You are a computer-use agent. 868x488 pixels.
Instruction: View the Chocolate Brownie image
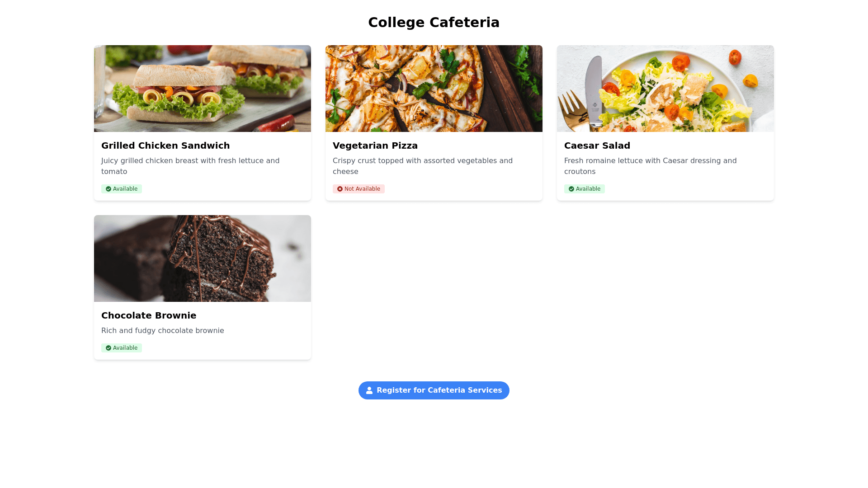tap(203, 258)
